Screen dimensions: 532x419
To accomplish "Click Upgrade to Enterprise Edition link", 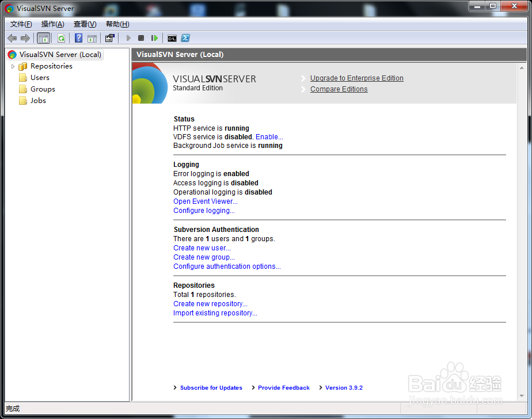I will 356,78.
